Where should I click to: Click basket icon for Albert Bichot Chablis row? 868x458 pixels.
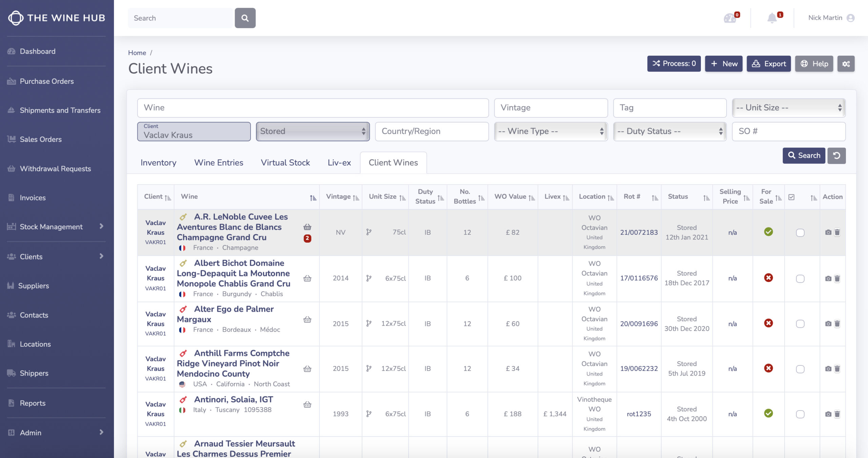click(307, 279)
